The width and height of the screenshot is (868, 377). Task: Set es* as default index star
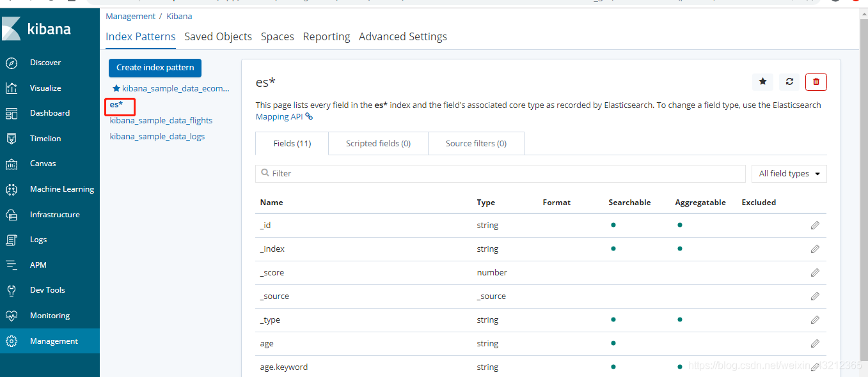(x=762, y=82)
